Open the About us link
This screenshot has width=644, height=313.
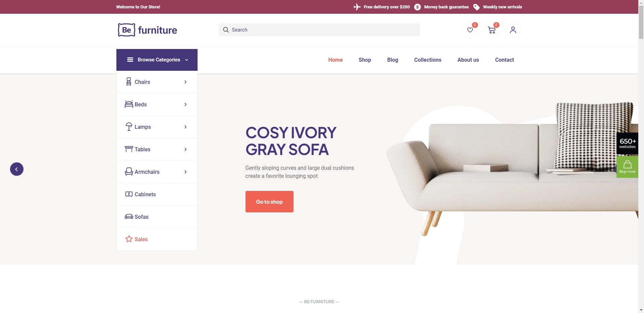click(x=468, y=60)
